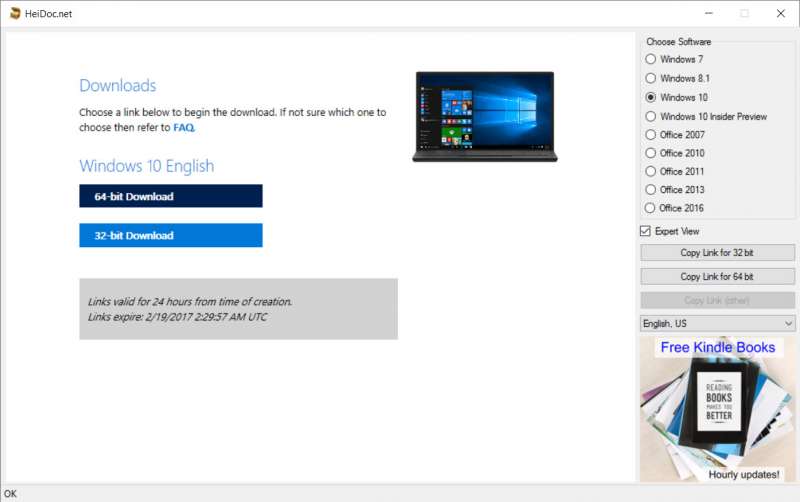Click the Windows 10 laptop image

point(485,117)
